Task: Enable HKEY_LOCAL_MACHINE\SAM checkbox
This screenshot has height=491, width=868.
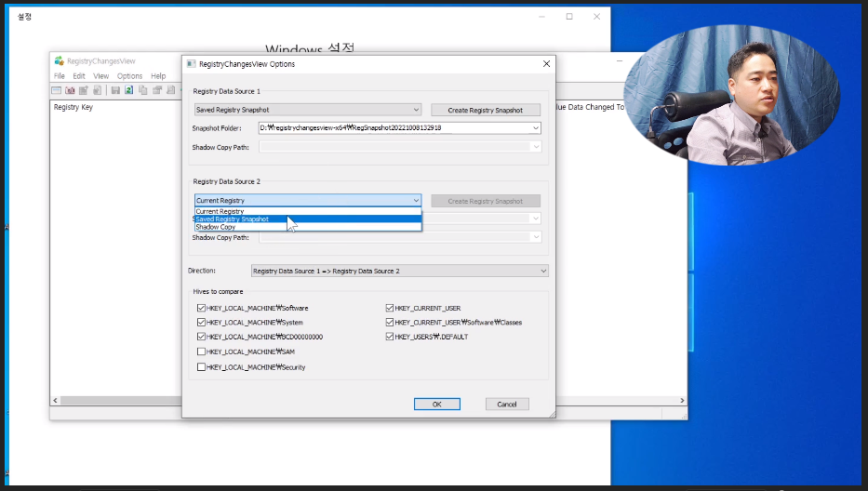Action: click(x=201, y=352)
